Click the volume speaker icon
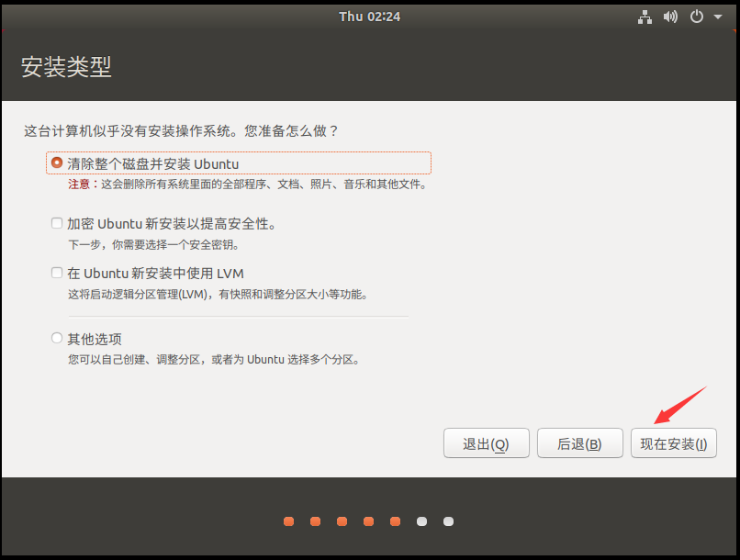Image resolution: width=740 pixels, height=560 pixels. tap(670, 17)
